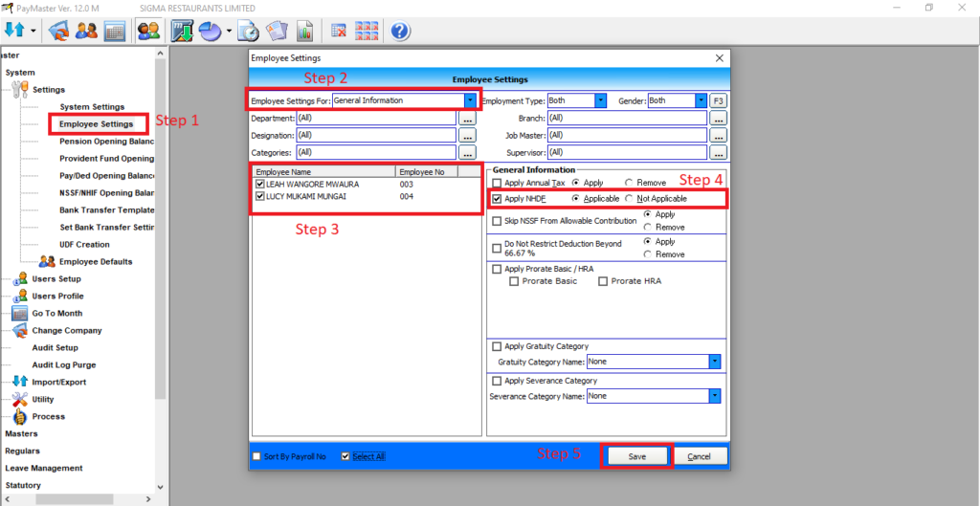
Task: Toggle the Apply NHDF checkbox
Action: tap(497, 199)
